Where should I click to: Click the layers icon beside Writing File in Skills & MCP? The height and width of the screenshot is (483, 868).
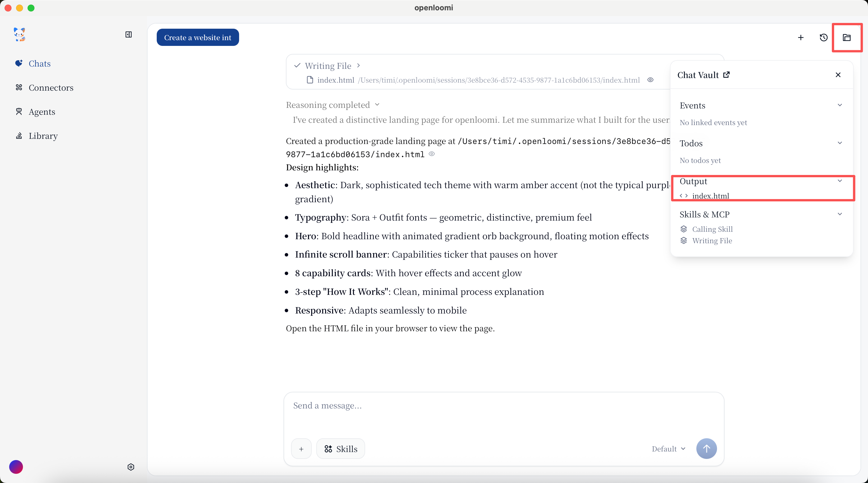[x=684, y=241]
